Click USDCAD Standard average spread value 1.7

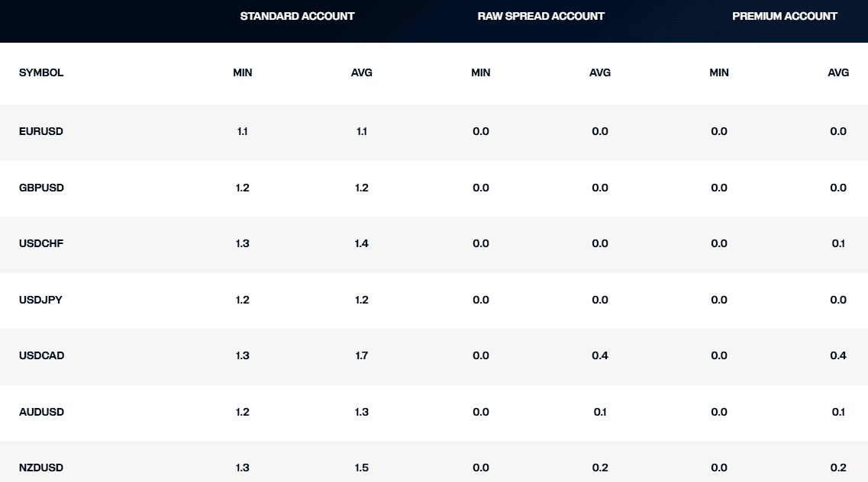pos(362,356)
